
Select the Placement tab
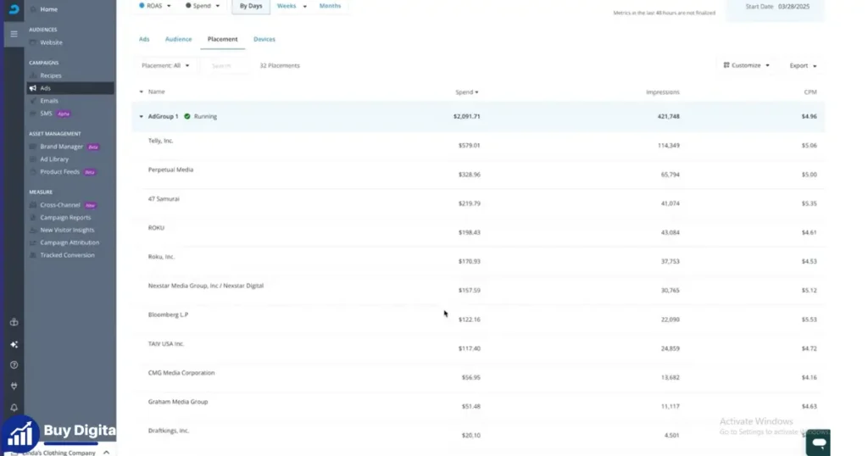223,39
